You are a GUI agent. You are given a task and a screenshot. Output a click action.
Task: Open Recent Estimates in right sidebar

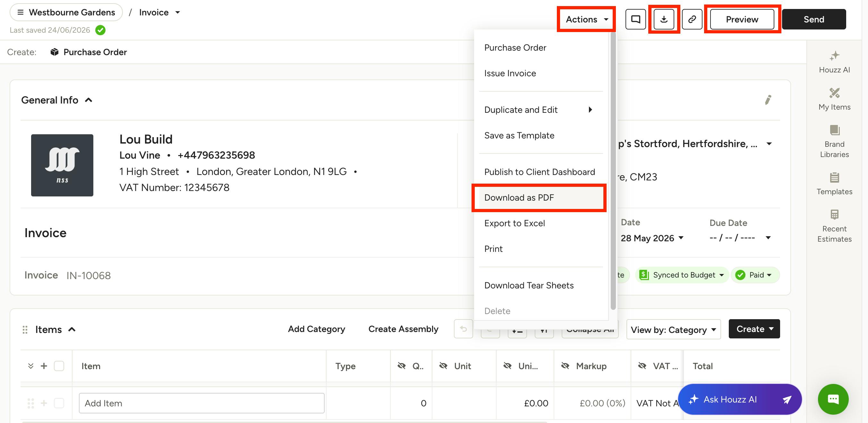pyautogui.click(x=834, y=226)
